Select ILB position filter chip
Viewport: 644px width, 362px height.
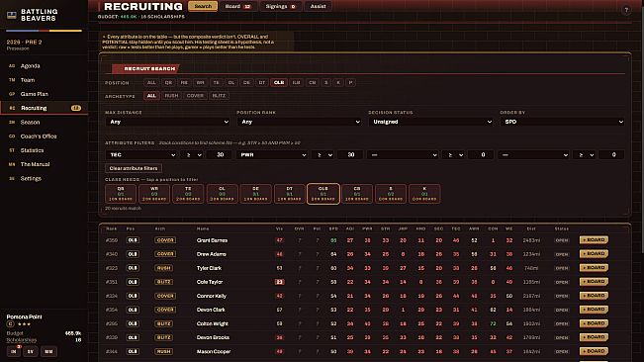click(x=296, y=83)
